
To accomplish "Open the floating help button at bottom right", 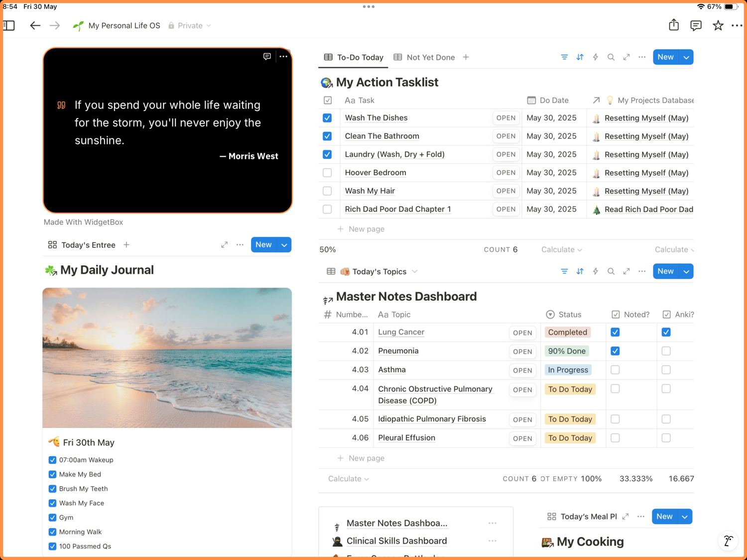I will click(x=728, y=541).
